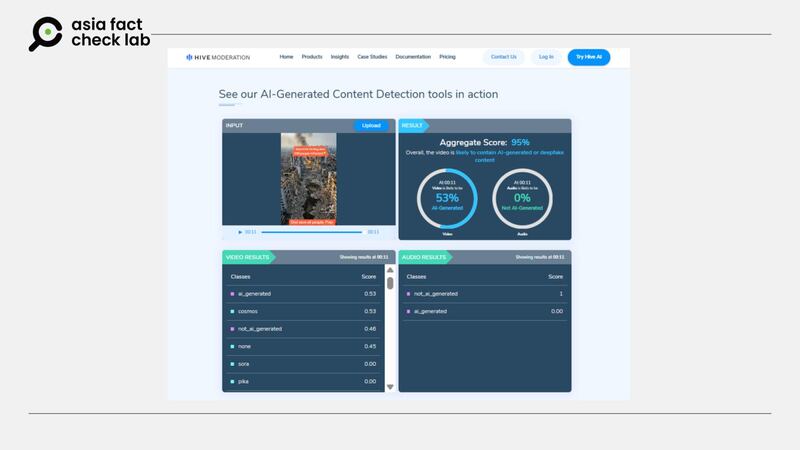This screenshot has height=450, width=800.
Task: Go to the Insights page
Action: (x=340, y=57)
